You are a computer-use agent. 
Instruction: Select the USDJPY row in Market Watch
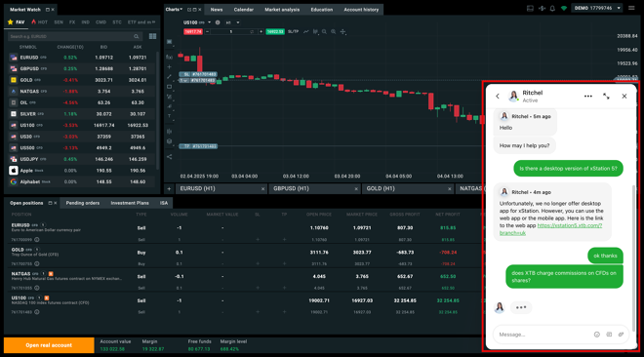pyautogui.click(x=81, y=159)
